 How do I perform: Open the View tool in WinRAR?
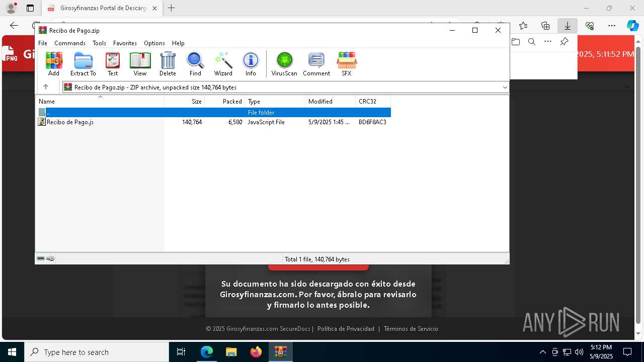[x=140, y=64]
